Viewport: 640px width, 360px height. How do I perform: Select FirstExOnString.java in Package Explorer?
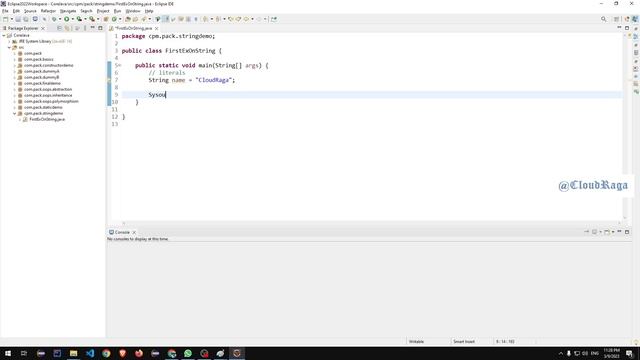point(47,119)
